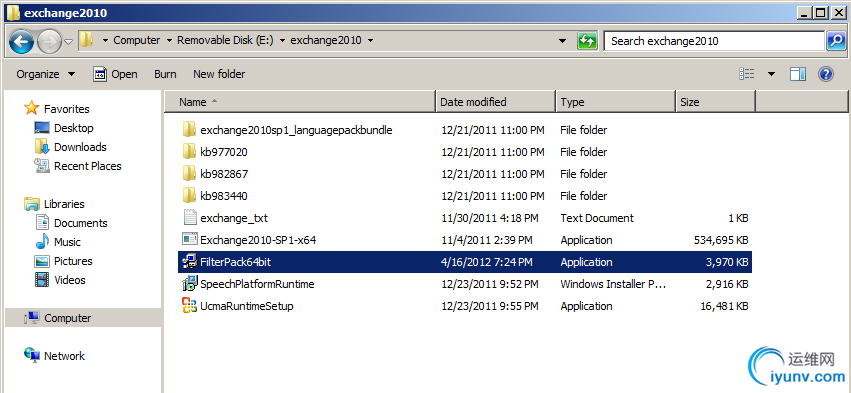Open recent pages dropdown beside Forward arrow
Viewport: 851px width, 393px height.
pyautogui.click(x=69, y=41)
